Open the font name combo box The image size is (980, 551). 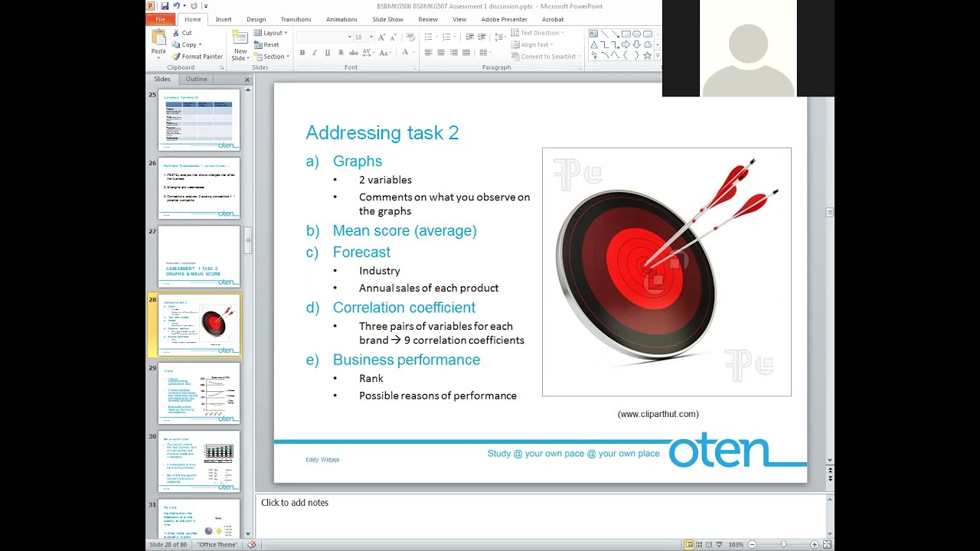tap(324, 37)
